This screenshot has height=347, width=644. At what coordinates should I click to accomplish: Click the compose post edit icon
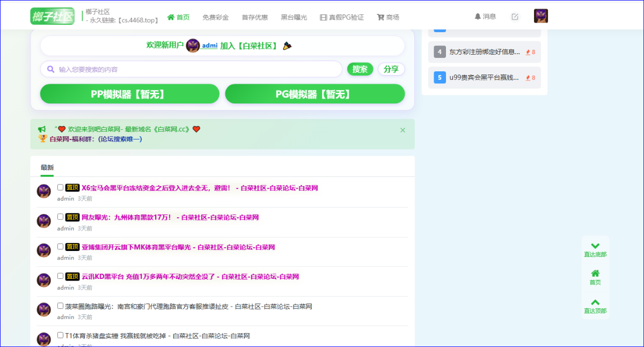(x=515, y=17)
